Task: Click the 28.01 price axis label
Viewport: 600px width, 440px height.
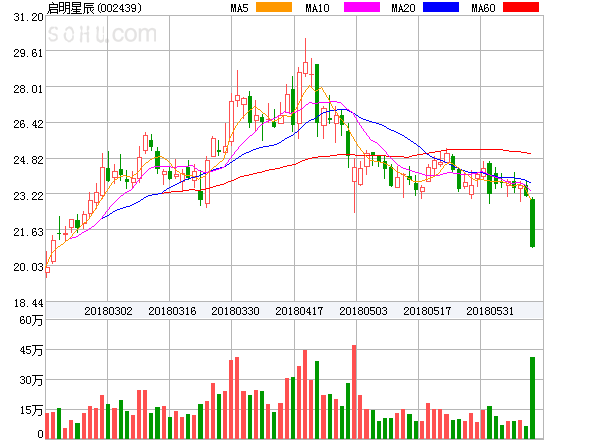Action: [28, 89]
